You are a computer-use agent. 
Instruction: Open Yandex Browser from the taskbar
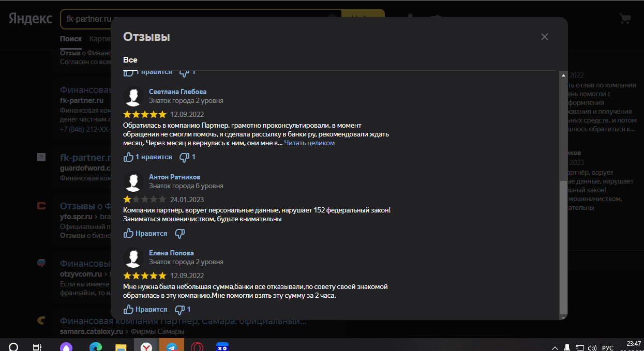[147, 347]
